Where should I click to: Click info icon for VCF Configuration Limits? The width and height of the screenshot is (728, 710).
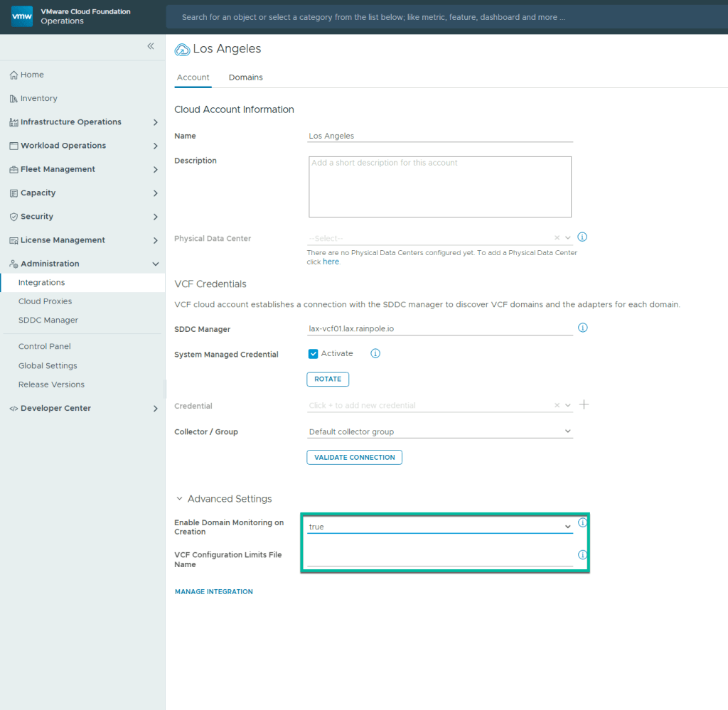click(x=583, y=555)
